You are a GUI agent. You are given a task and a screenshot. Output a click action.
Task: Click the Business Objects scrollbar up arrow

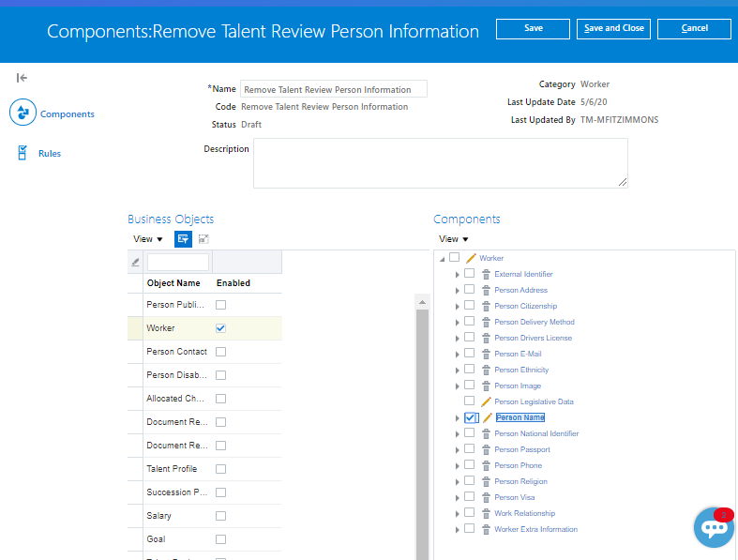(422, 302)
